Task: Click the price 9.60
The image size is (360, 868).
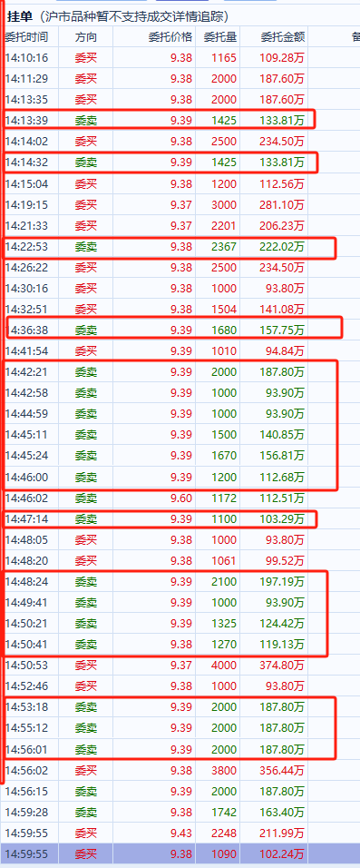Action: 181,498
